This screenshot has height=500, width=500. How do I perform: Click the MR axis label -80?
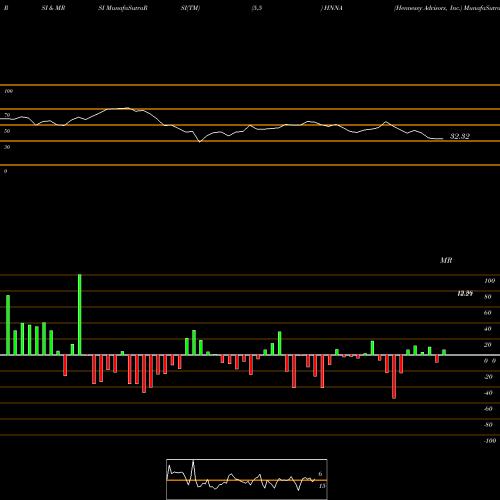(488, 425)
